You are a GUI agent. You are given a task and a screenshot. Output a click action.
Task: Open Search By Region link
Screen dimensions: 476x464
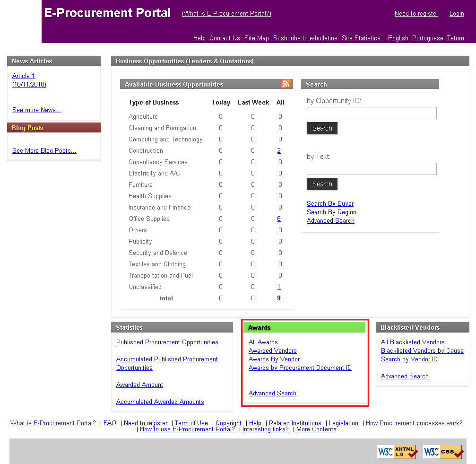tap(331, 212)
